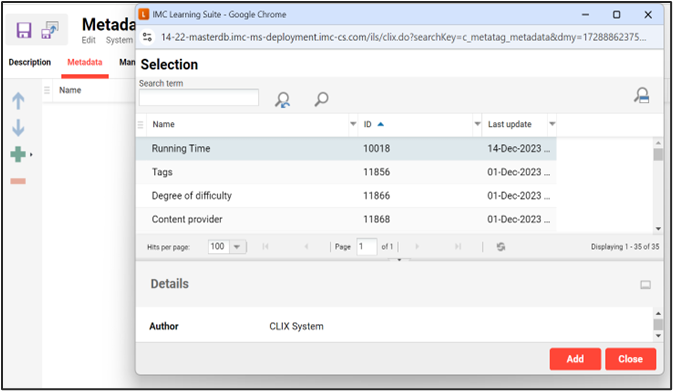This screenshot has height=391, width=673.
Task: Open the dropdown arrow beside the green plus
Action: [x=31, y=155]
